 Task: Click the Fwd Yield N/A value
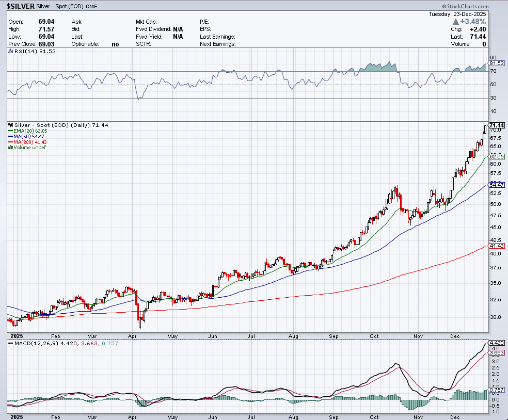178,37
